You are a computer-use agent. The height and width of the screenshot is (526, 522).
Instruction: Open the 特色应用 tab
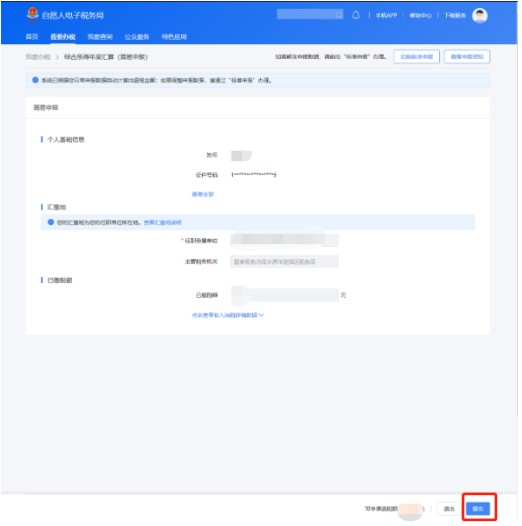[x=174, y=37]
